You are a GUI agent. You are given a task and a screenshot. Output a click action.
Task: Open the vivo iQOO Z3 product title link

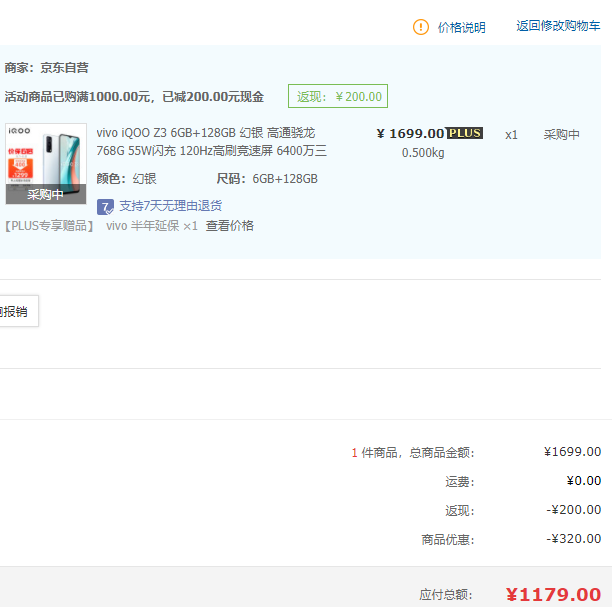(x=212, y=142)
